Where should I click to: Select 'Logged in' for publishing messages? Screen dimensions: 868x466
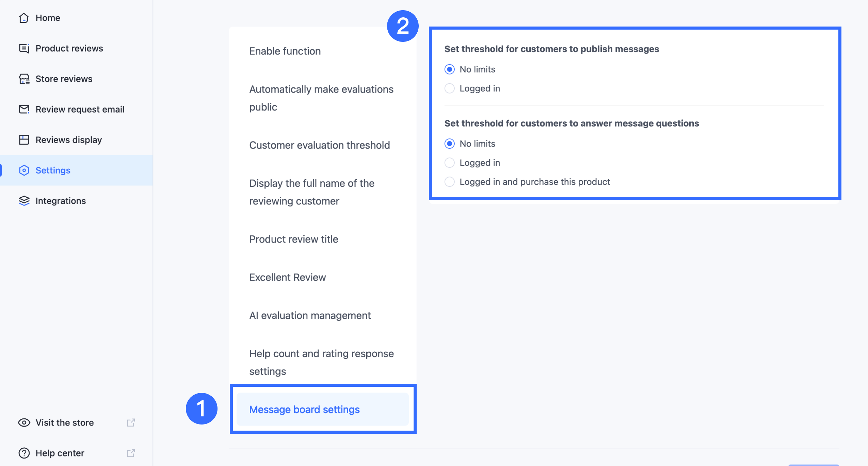click(449, 88)
